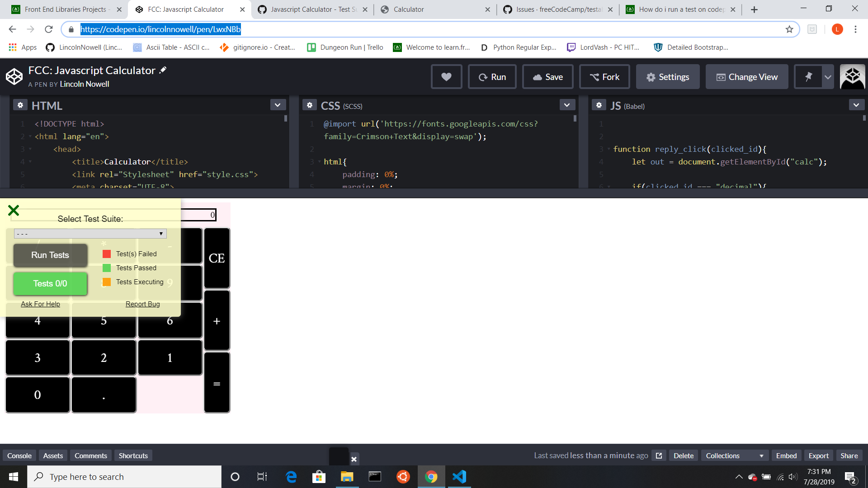Open the Comments panel
Screen dimensions: 868x488
tap(90, 455)
